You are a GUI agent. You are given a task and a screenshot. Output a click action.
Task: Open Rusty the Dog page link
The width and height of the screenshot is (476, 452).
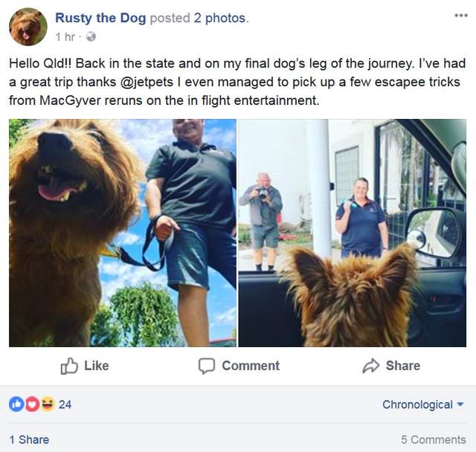point(100,17)
